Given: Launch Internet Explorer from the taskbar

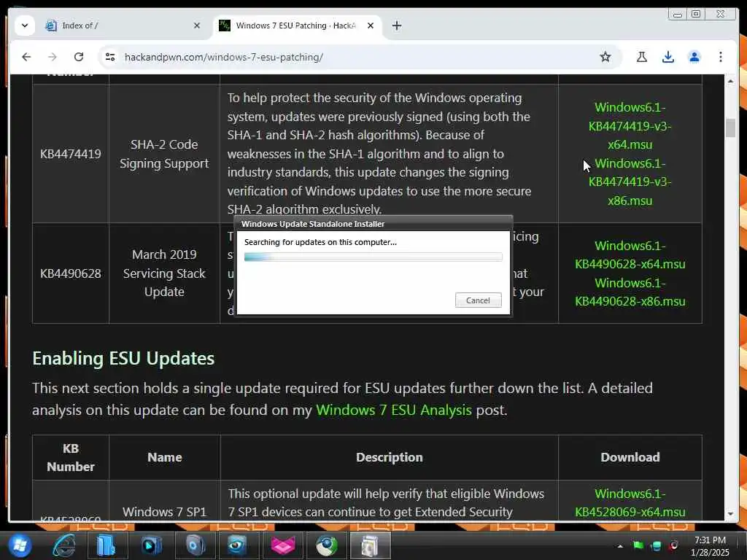Looking at the screenshot, I should click(64, 545).
